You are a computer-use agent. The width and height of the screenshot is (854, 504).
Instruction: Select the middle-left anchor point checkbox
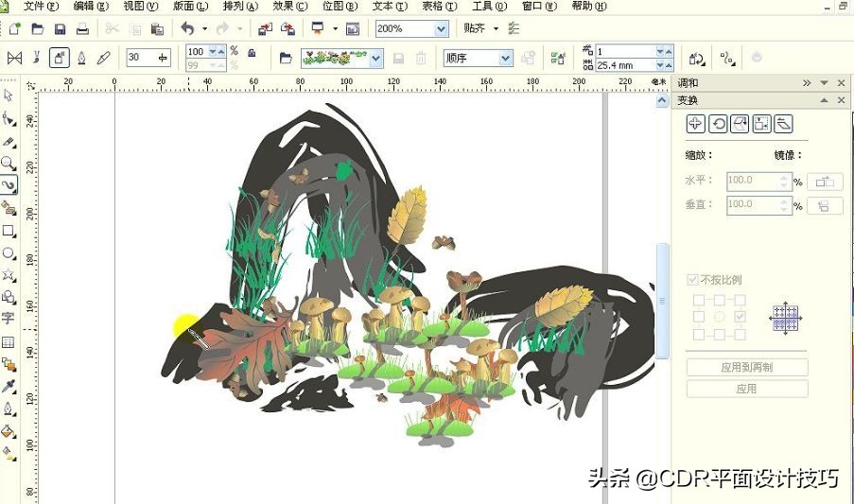coord(699,316)
